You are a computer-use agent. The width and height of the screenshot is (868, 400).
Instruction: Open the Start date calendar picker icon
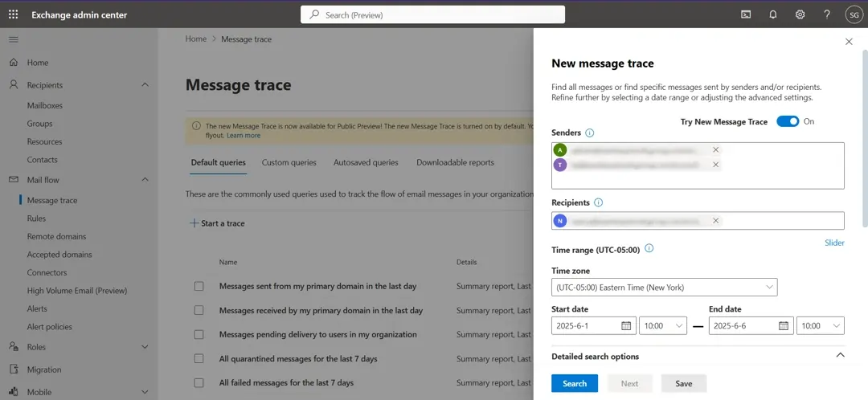[626, 325]
